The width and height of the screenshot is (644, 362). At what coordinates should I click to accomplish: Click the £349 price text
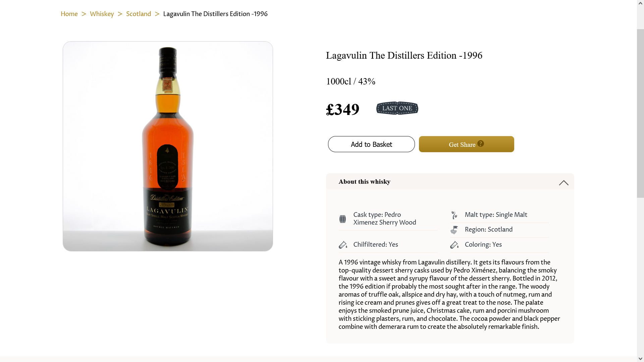(x=342, y=110)
